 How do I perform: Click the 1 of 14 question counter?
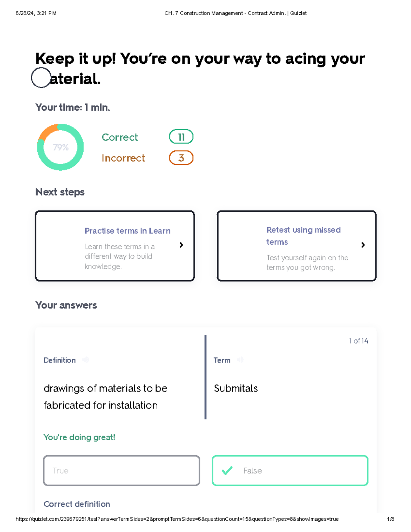tap(358, 341)
